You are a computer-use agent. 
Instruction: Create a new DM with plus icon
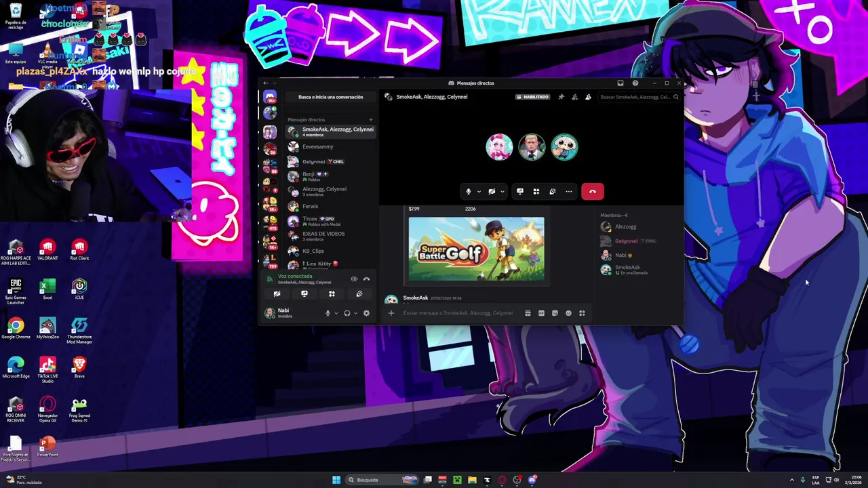click(370, 120)
